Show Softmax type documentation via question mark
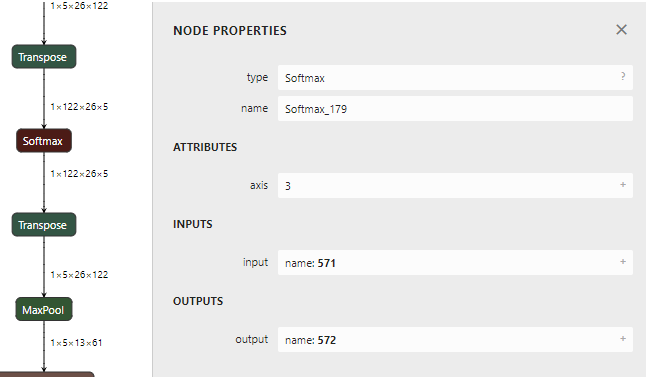Viewport: 646px width, 377px height. point(623,77)
